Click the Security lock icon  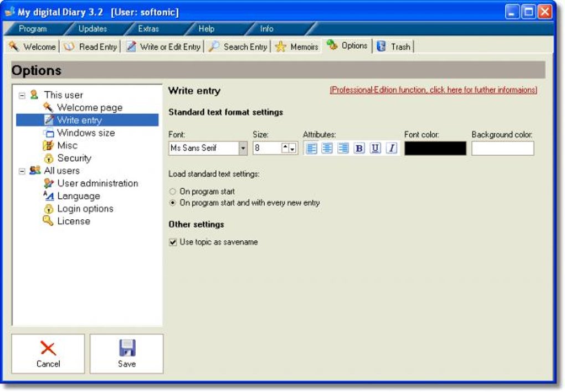49,158
